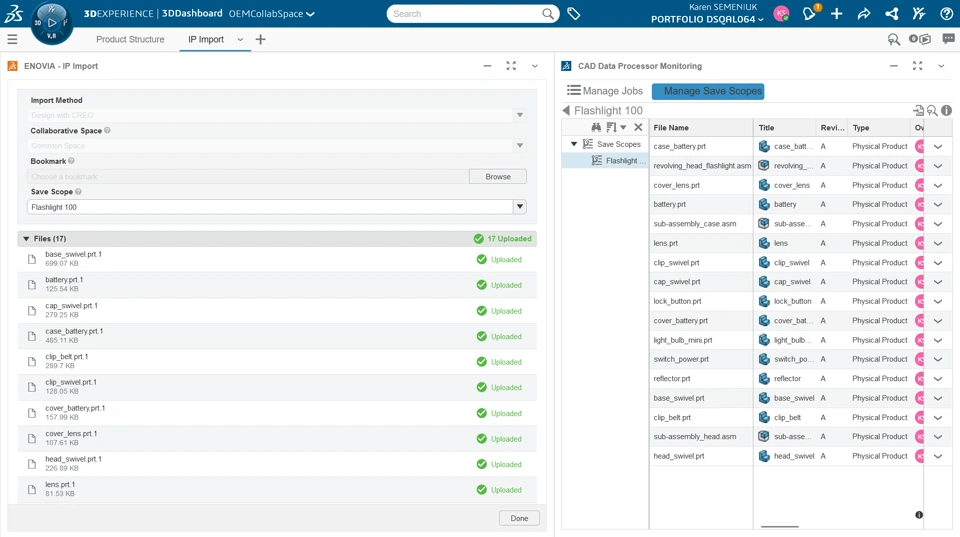
Task: Open the Save Scope dropdown arrow
Action: tap(519, 207)
